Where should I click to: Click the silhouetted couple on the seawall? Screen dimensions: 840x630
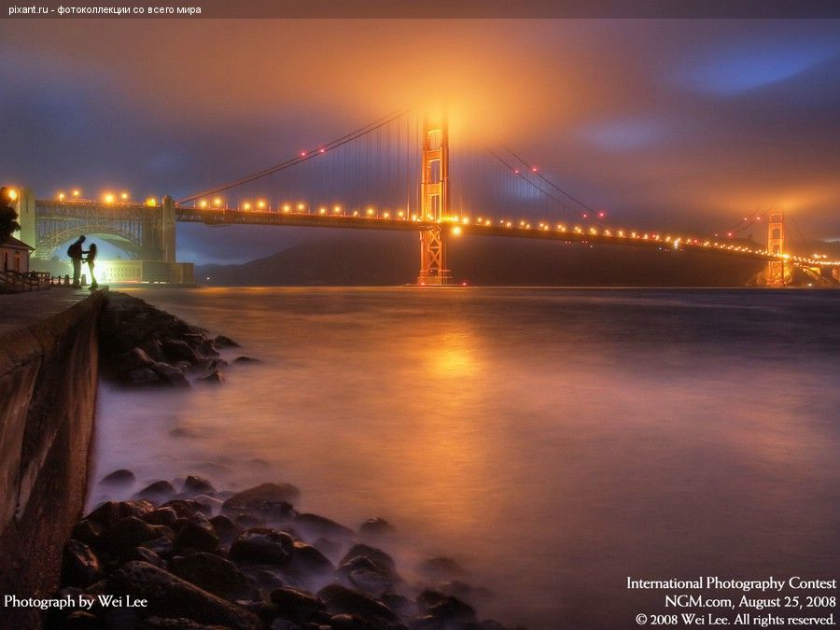coord(82,260)
